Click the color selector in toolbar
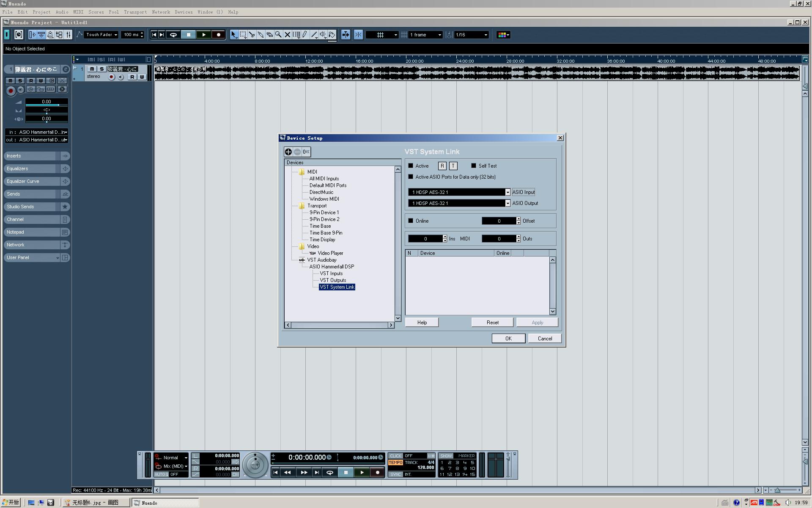The height and width of the screenshot is (508, 812). click(x=503, y=35)
